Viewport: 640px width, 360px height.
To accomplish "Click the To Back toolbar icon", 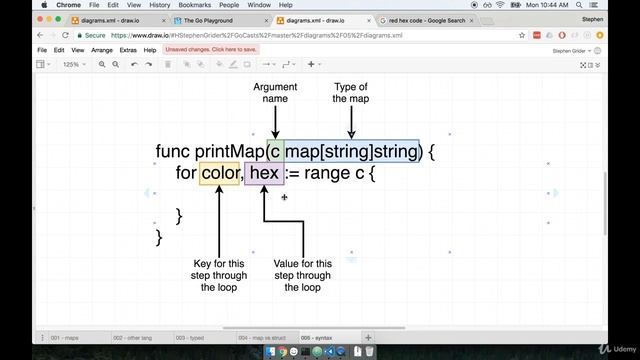I will point(201,64).
